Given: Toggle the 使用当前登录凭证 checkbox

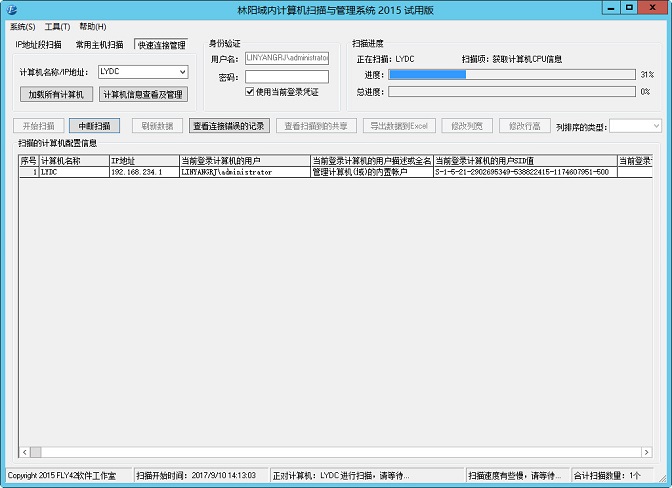Looking at the screenshot, I should tap(250, 92).
